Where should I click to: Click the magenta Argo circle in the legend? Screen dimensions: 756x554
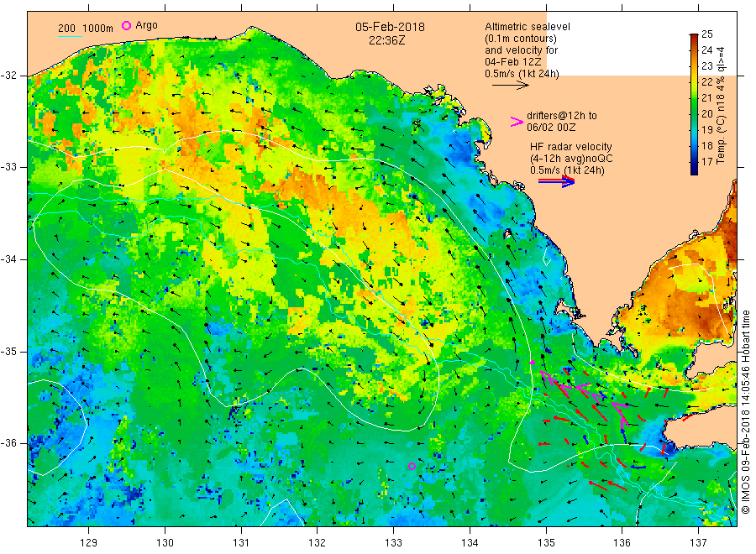pyautogui.click(x=126, y=25)
